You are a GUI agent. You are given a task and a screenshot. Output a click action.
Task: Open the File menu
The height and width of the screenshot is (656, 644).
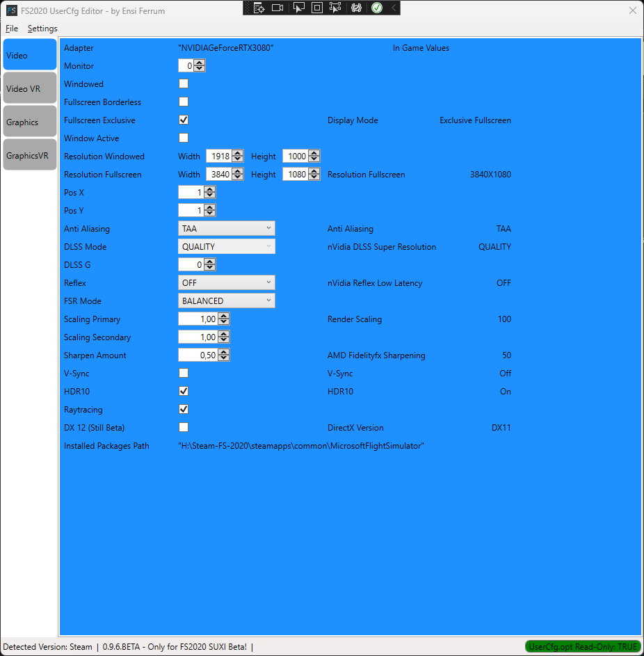coord(11,28)
